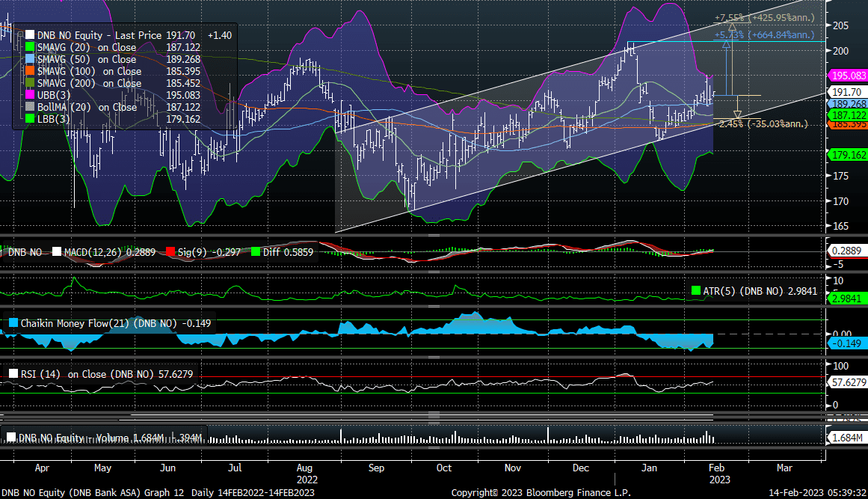
Task: Click the white 191.70 last price axis tag
Action: (847, 93)
